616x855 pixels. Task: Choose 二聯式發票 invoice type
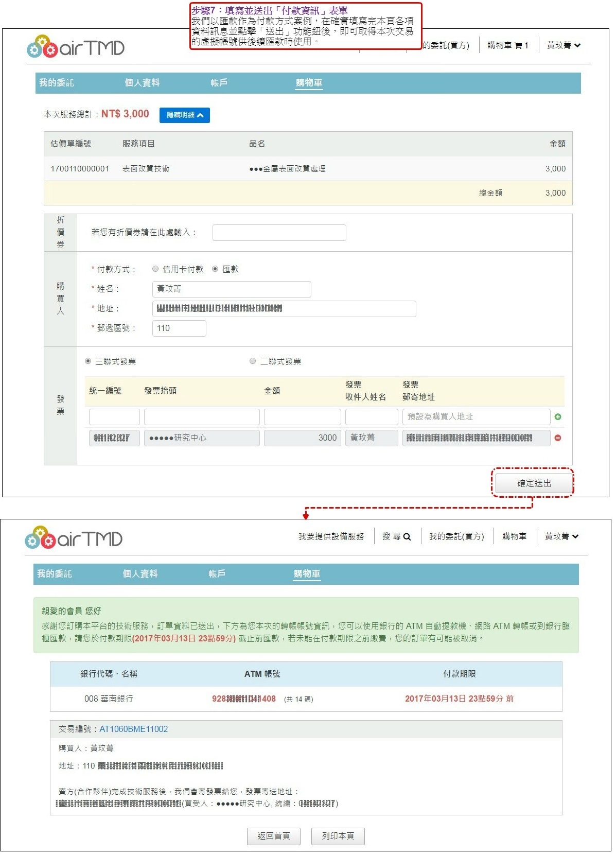[253, 361]
